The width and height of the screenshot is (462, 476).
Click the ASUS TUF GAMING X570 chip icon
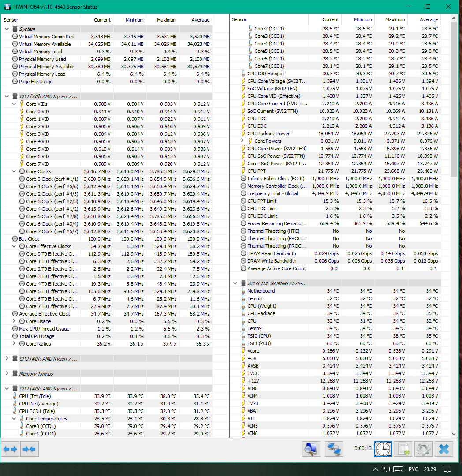[243, 283]
